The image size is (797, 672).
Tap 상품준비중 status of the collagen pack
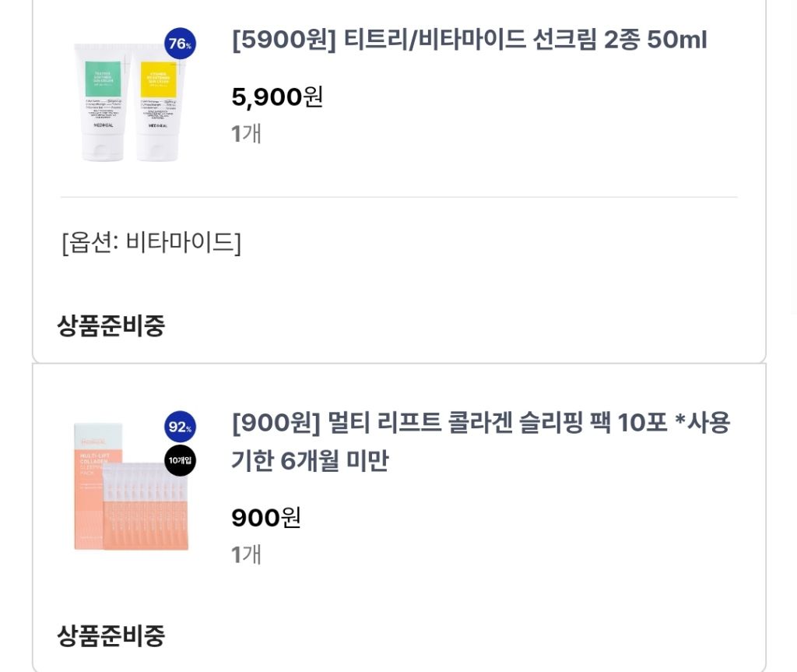(111, 635)
